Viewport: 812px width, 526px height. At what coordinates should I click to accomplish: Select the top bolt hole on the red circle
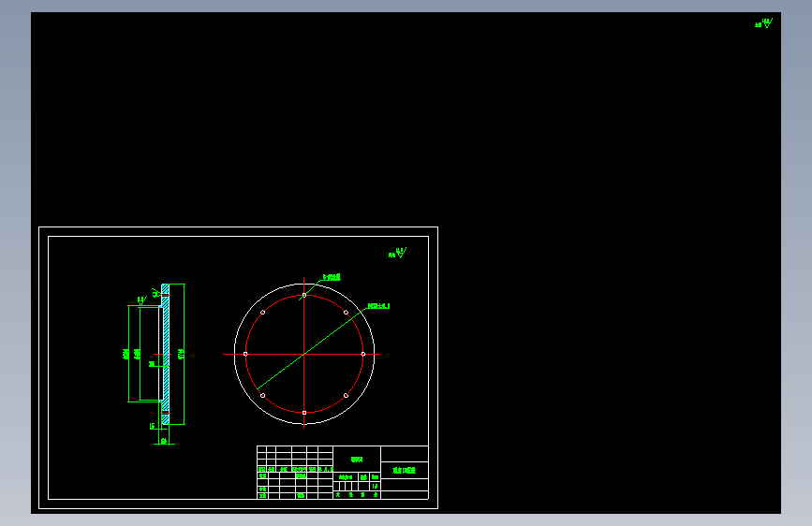point(304,295)
